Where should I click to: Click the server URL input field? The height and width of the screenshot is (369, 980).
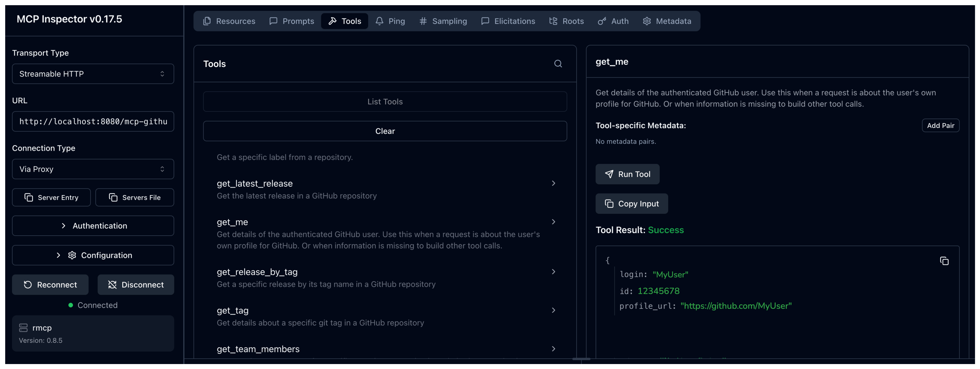coord(93,121)
